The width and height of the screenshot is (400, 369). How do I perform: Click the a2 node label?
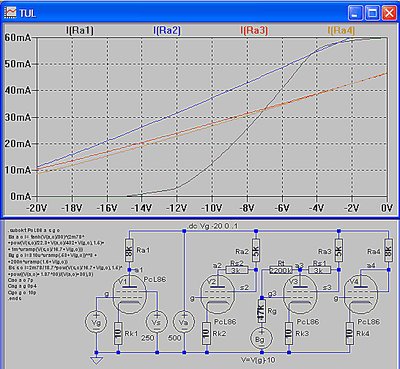[x=217, y=265]
